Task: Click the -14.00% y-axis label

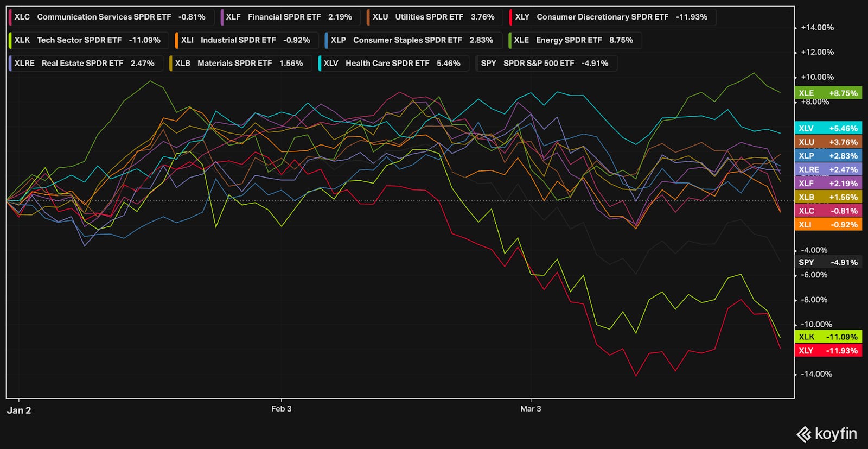Action: pos(816,374)
